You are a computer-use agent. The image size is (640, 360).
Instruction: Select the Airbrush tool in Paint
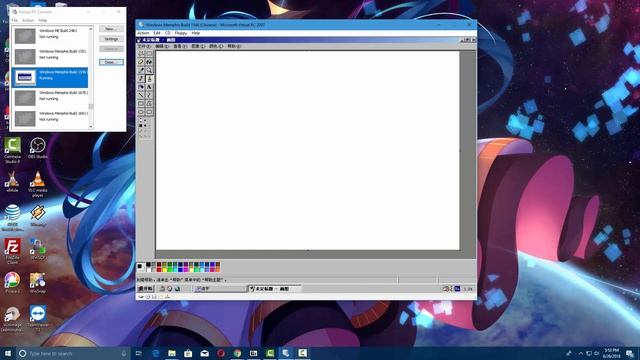pyautogui.click(x=141, y=87)
